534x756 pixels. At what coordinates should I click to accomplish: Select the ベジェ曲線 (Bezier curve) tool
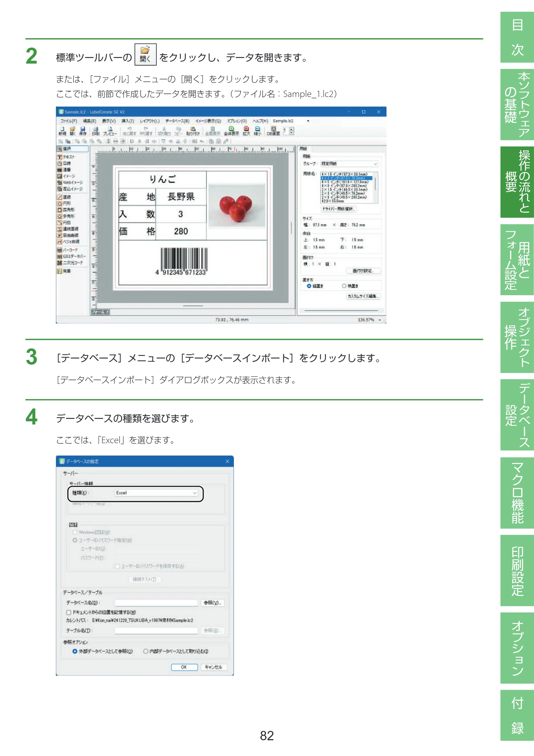point(68,242)
